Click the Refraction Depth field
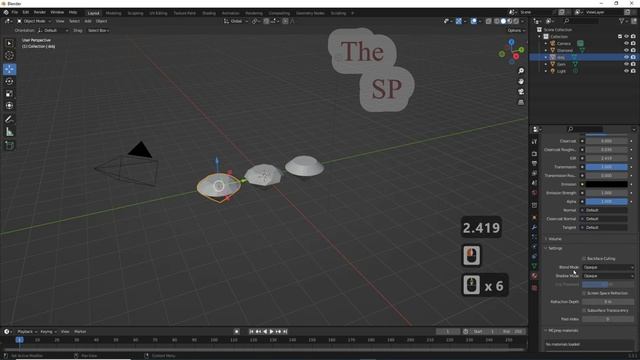640x360 pixels. click(x=608, y=302)
